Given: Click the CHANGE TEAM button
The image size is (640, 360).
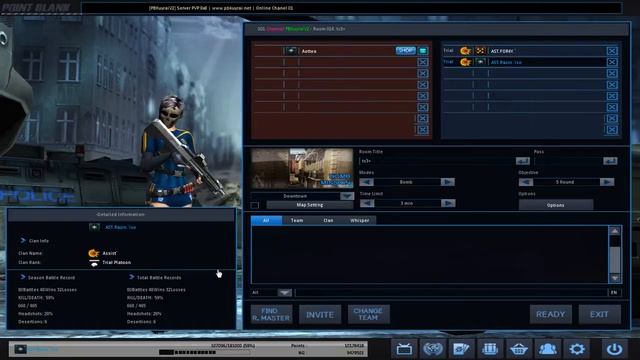Looking at the screenshot, I should (369, 314).
